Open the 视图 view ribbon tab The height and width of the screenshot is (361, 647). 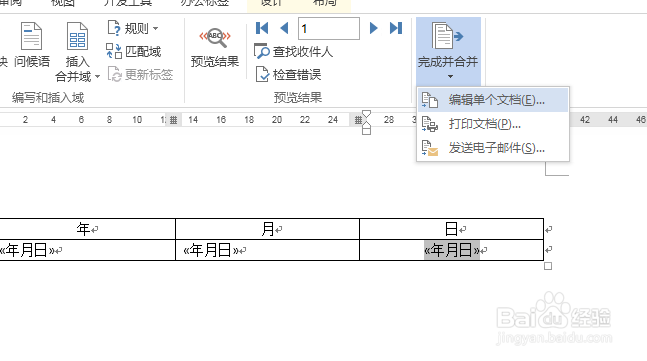[x=63, y=3]
